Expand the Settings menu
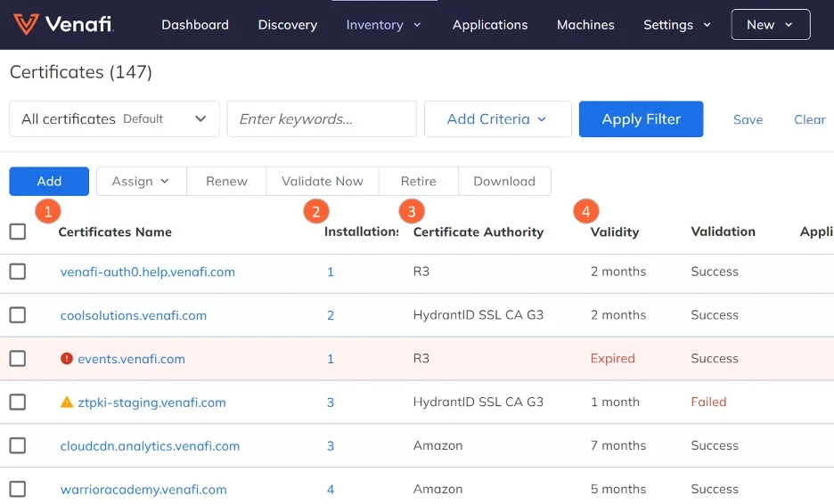 click(x=676, y=24)
